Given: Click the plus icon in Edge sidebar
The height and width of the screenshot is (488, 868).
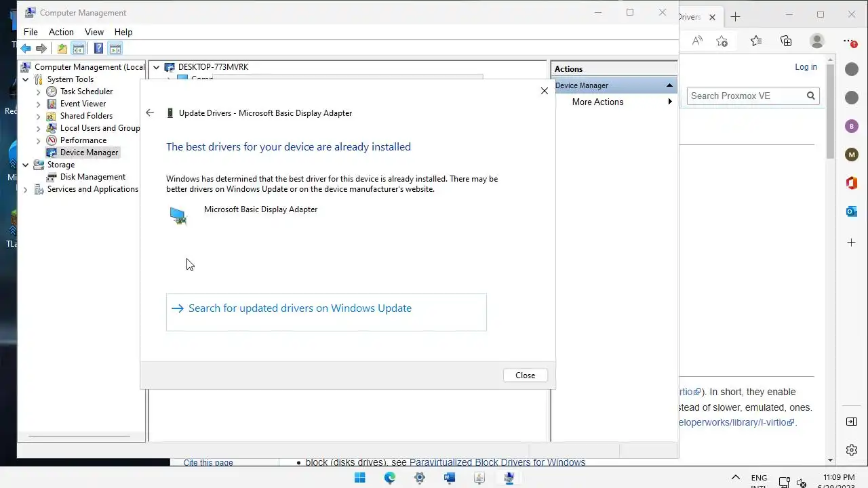Looking at the screenshot, I should coord(852,242).
